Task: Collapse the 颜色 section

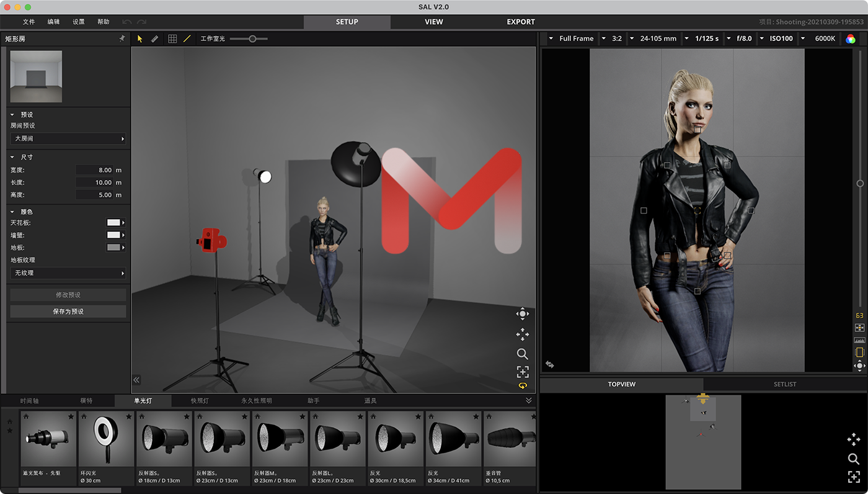Action: [x=12, y=212]
